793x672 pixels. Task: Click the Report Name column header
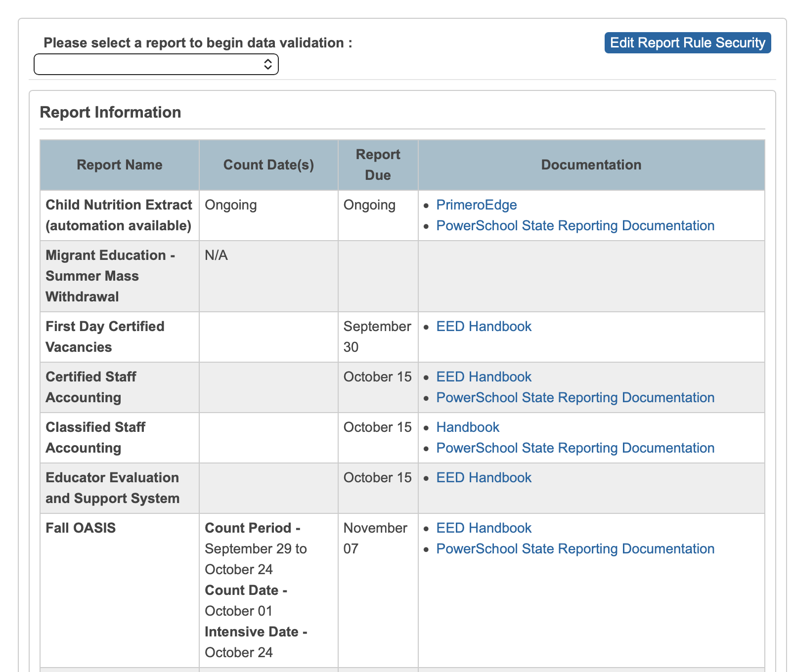[120, 165]
